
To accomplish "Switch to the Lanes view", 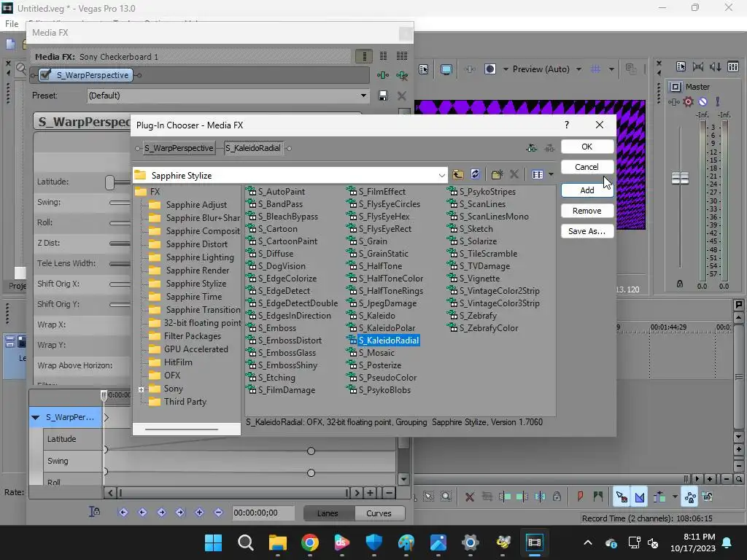I will [x=328, y=513].
